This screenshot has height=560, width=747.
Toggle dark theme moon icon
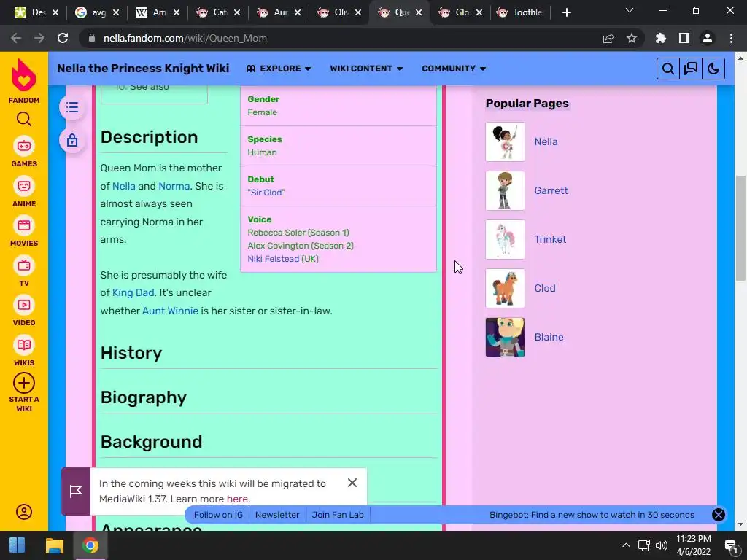pos(713,69)
